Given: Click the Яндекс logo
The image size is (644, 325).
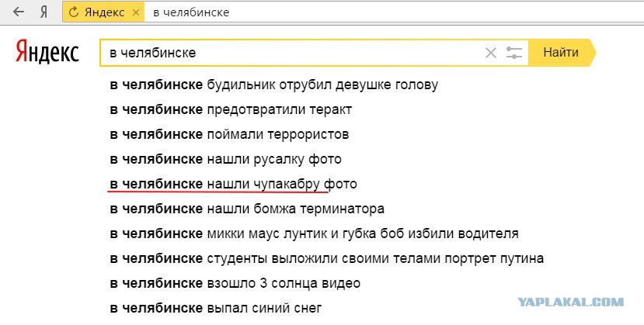Looking at the screenshot, I should (47, 52).
